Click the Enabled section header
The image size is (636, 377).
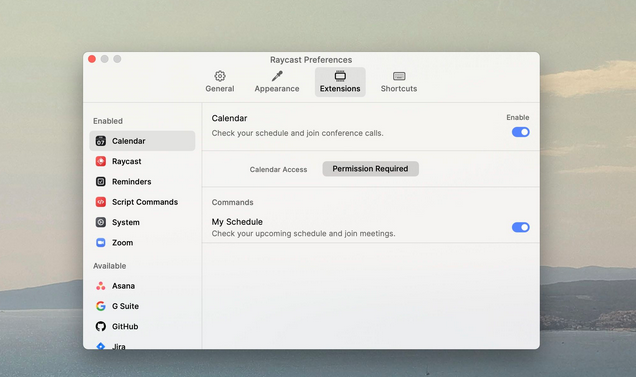(108, 121)
